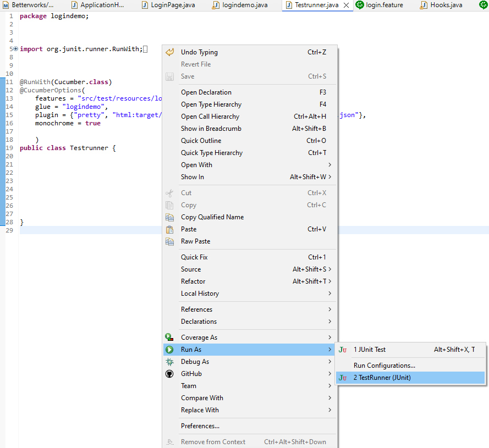The image size is (489, 448).
Task: Select Paste from the context menu
Action: (250, 229)
